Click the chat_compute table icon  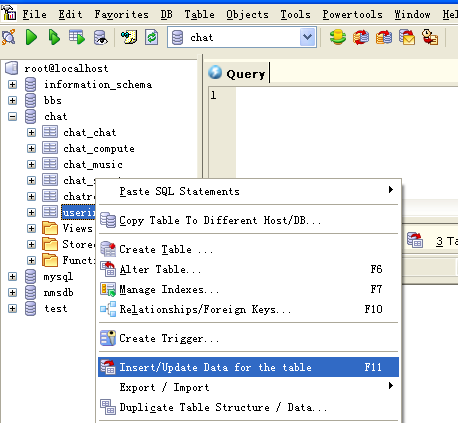click(50, 148)
